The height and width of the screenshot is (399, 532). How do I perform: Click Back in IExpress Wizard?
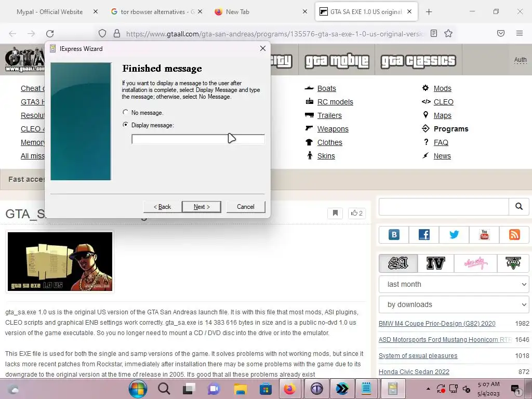pyautogui.click(x=163, y=207)
